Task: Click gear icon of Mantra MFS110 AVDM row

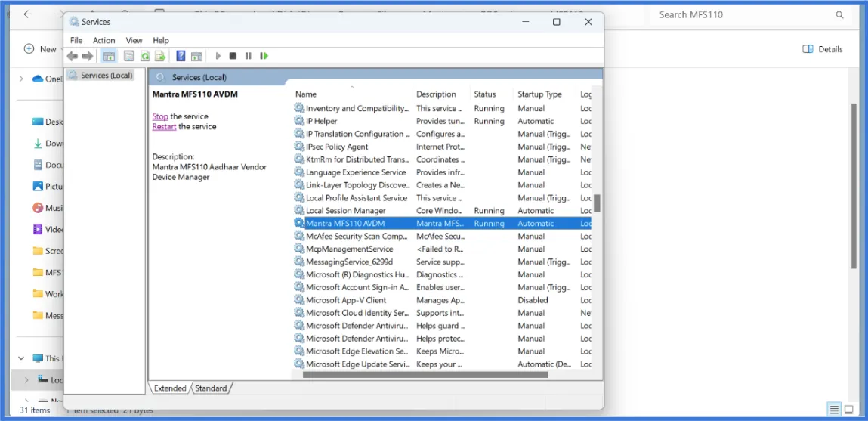Action: (299, 223)
